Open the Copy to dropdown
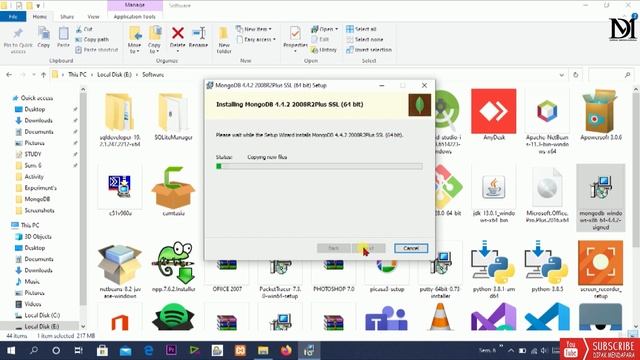 click(154, 40)
